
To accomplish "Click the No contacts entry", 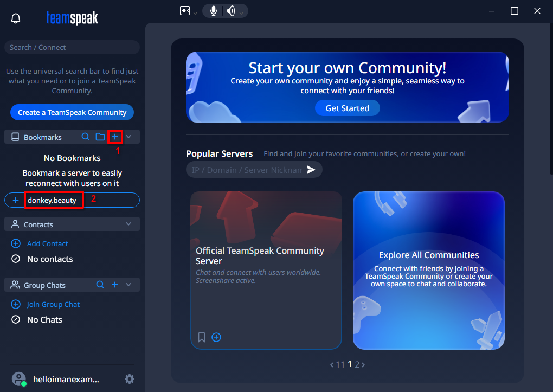I will click(x=50, y=259).
